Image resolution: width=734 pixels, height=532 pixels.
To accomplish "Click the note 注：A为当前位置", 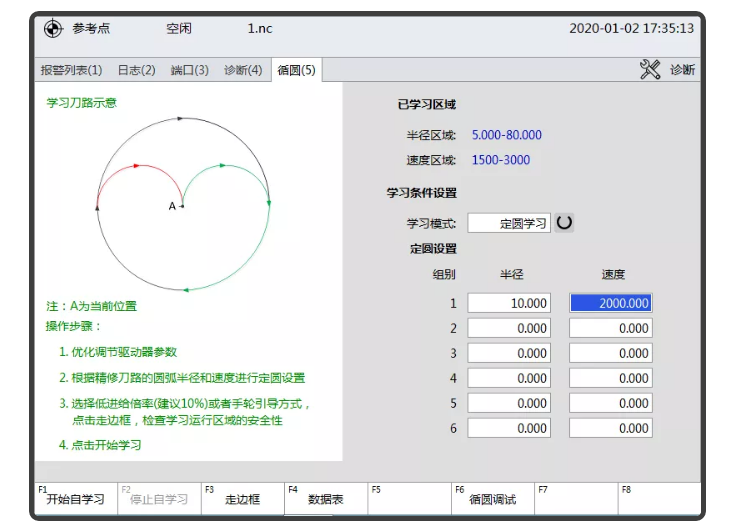I will click(92, 306).
